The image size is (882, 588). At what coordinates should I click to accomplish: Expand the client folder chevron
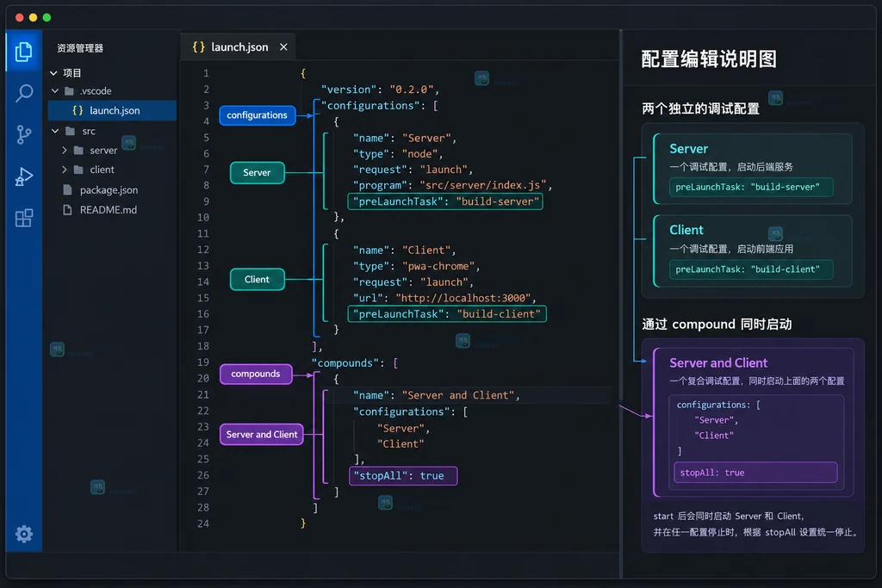pos(64,170)
